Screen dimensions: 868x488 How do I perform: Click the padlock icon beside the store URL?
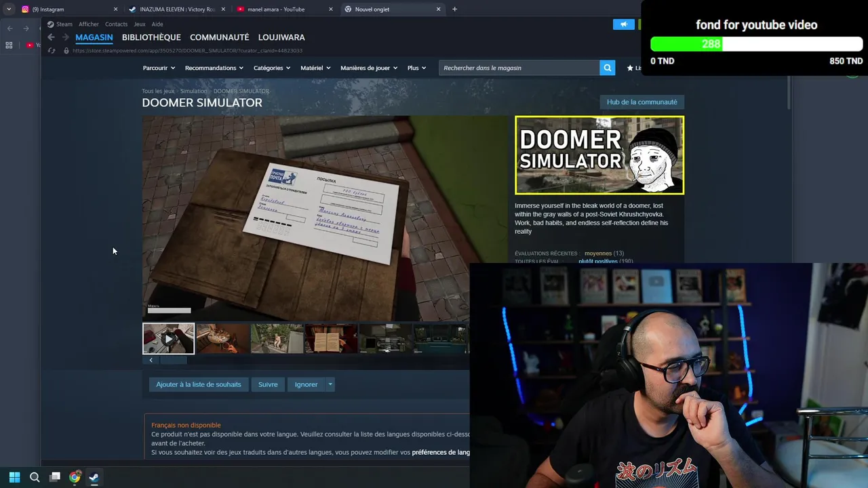tap(66, 51)
